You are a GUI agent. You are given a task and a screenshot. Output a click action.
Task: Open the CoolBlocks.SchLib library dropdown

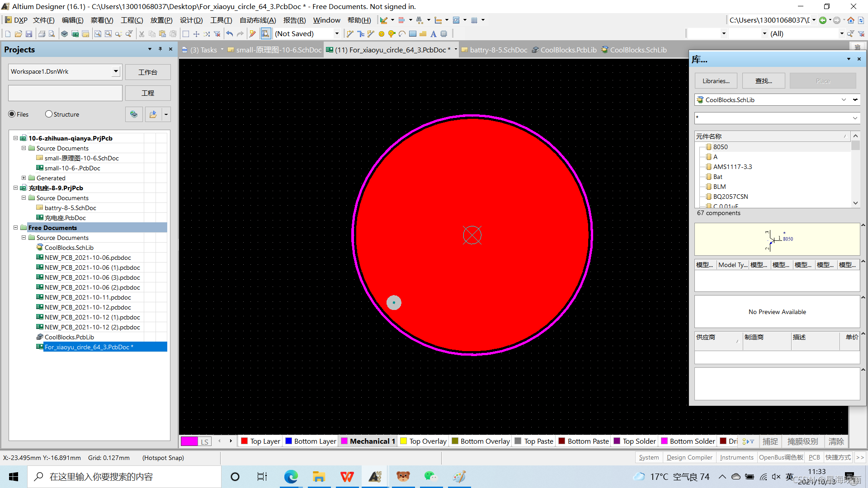coord(844,100)
